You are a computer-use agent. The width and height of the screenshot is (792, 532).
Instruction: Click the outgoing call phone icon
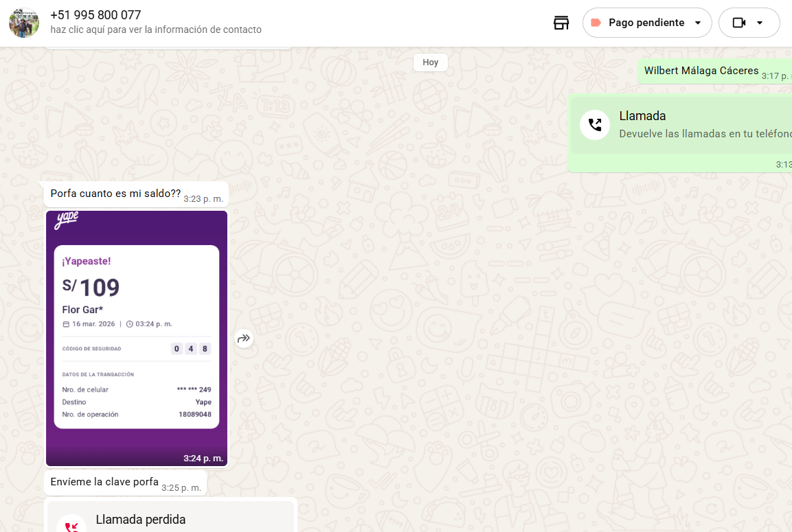pos(595,125)
